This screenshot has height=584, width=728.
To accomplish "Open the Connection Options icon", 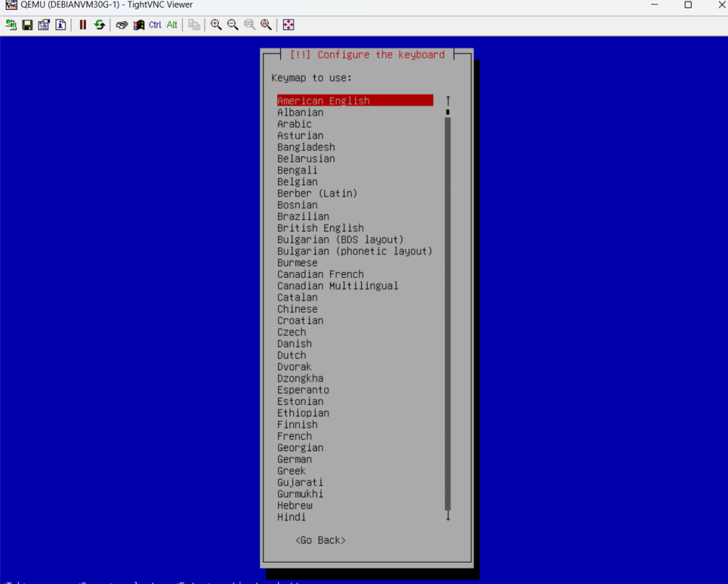I will [x=43, y=25].
